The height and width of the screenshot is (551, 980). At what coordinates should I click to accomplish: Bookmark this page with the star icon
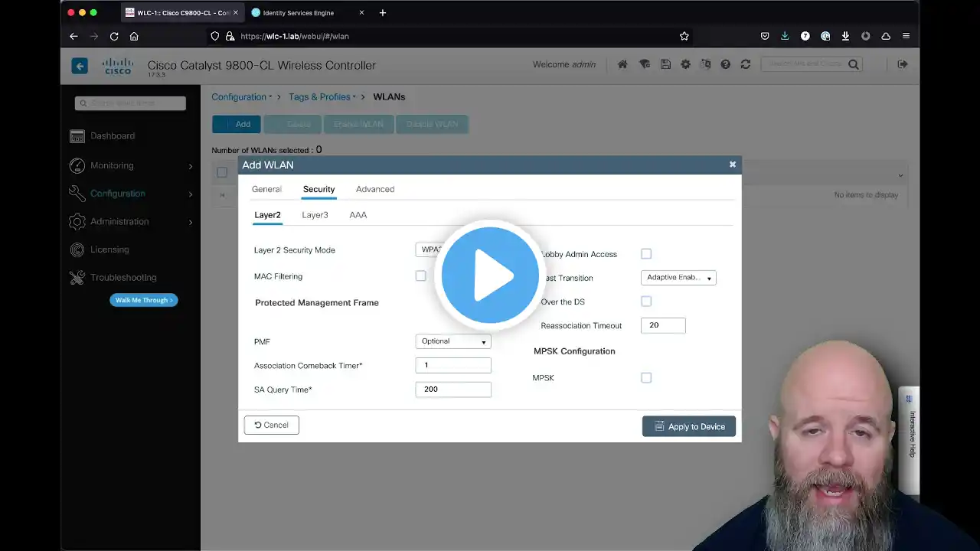tap(684, 36)
